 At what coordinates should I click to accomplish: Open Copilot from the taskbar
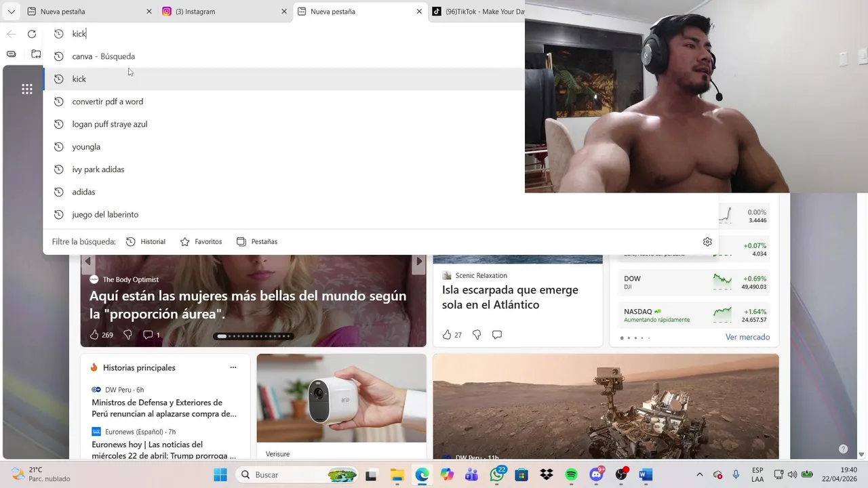[447, 474]
